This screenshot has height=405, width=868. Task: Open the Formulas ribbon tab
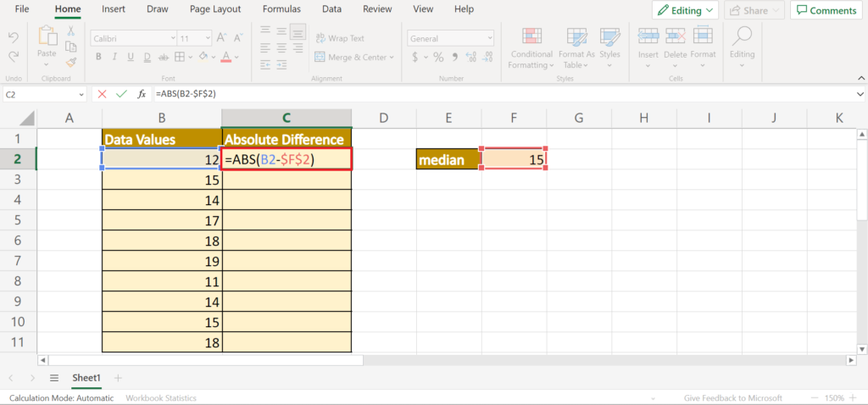(281, 9)
